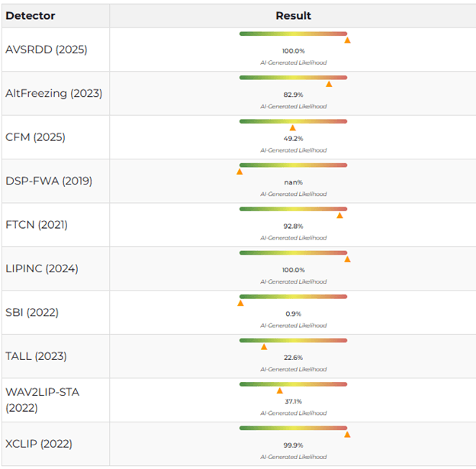This screenshot has height=469, width=476.
Task: Select the orange marker under FTCN gauge
Action: 339,216
